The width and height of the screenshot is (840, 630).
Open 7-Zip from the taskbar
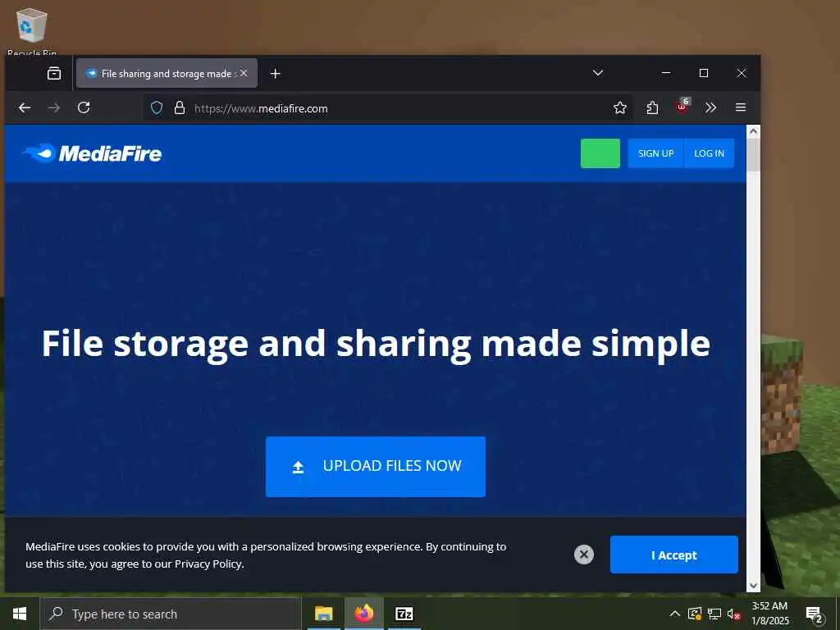(404, 614)
